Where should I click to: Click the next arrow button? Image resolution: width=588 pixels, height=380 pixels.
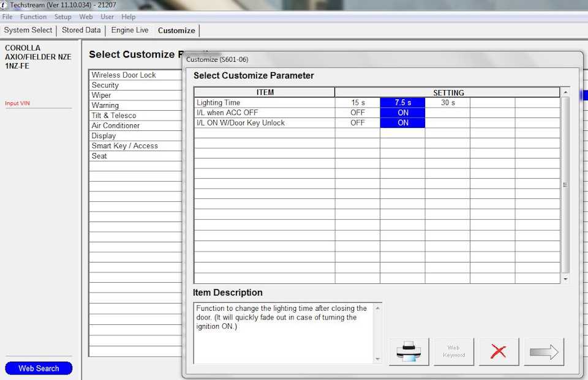(544, 352)
